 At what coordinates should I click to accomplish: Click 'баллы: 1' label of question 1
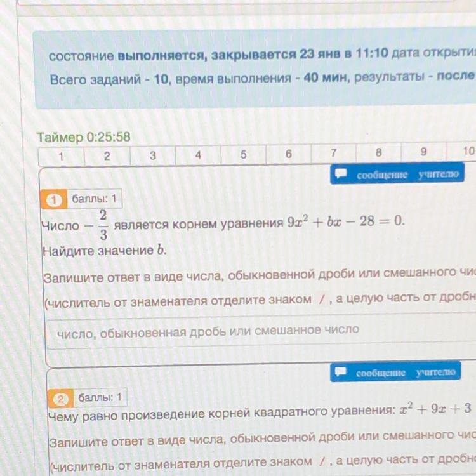pos(94,199)
